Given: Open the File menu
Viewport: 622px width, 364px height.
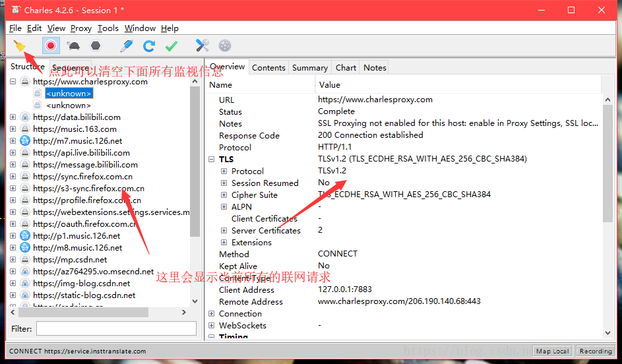Looking at the screenshot, I should [15, 28].
